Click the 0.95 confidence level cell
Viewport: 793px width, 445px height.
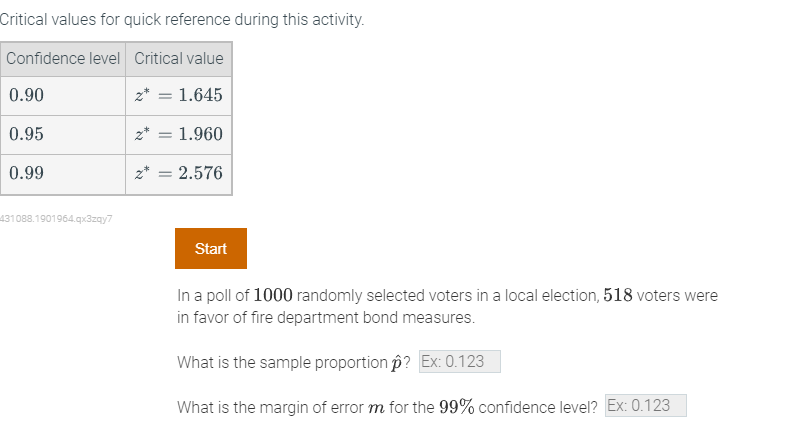[63, 135]
